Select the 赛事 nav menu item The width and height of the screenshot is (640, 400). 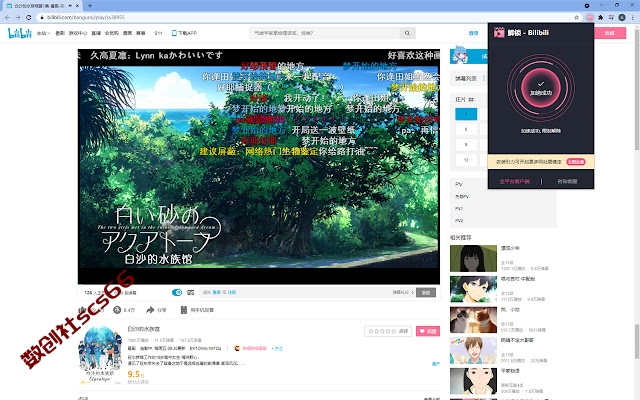point(141,33)
